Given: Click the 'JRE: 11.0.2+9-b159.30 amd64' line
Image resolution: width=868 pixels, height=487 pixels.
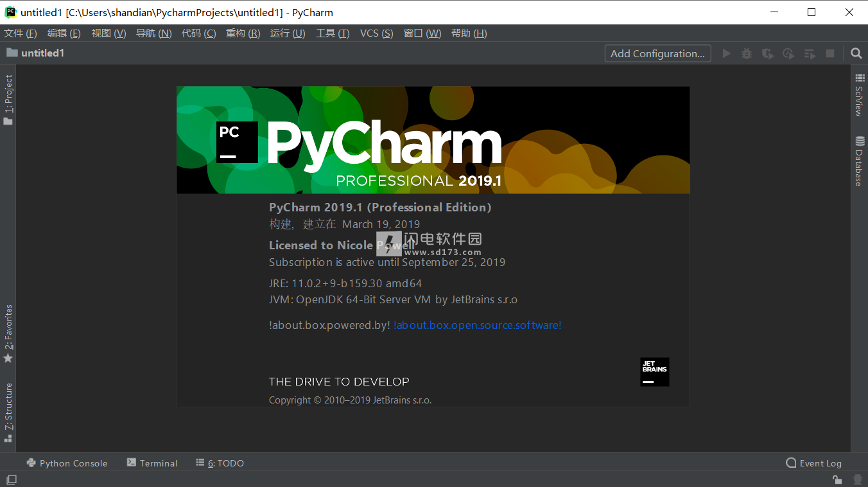Looking at the screenshot, I should 345,283.
